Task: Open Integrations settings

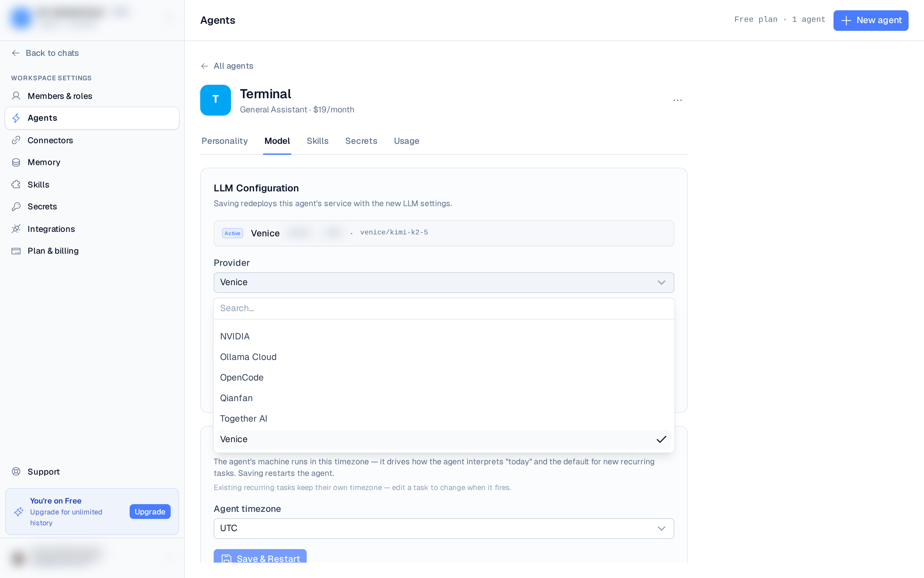Action: click(92, 229)
